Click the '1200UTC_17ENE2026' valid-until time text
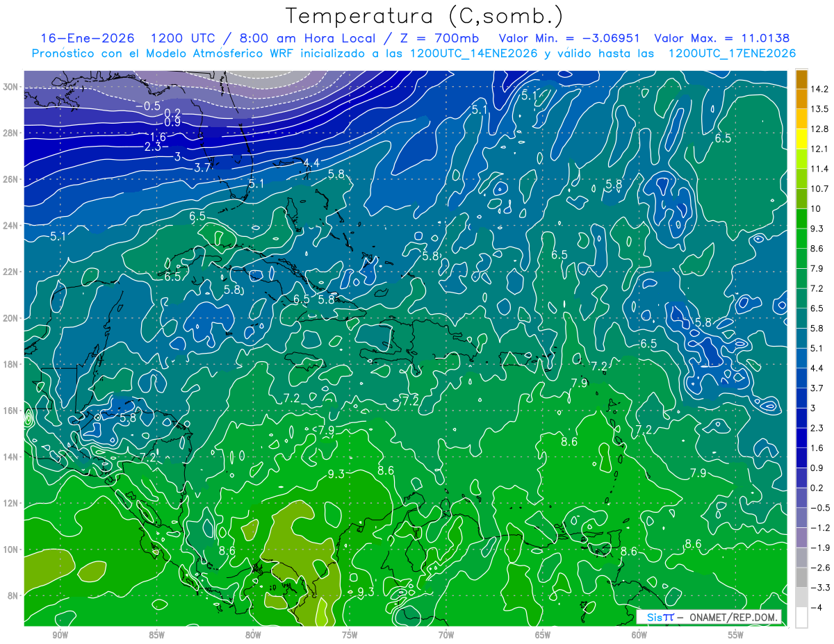 (732, 53)
